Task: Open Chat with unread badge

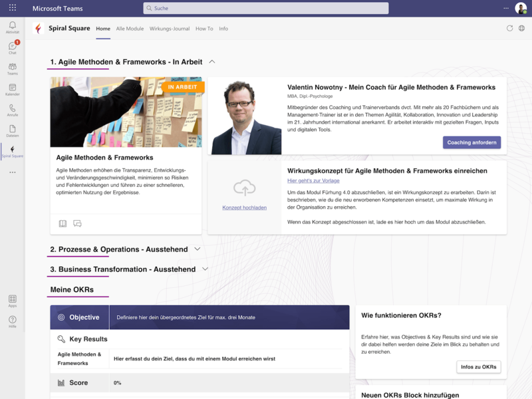Action: pyautogui.click(x=12, y=47)
